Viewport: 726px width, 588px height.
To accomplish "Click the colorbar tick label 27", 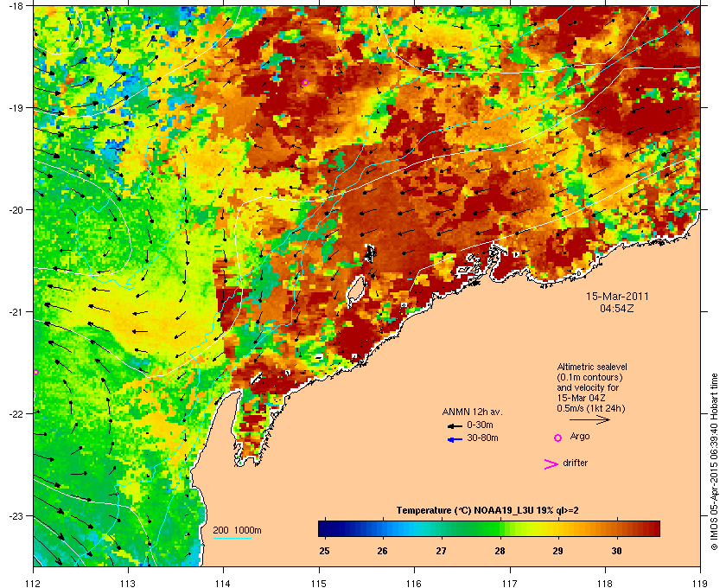I will (x=441, y=551).
